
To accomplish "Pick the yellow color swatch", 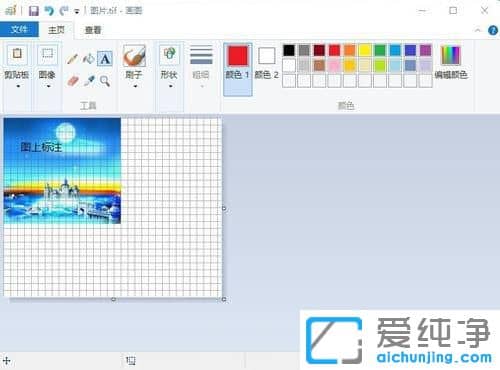I will pos(365,50).
